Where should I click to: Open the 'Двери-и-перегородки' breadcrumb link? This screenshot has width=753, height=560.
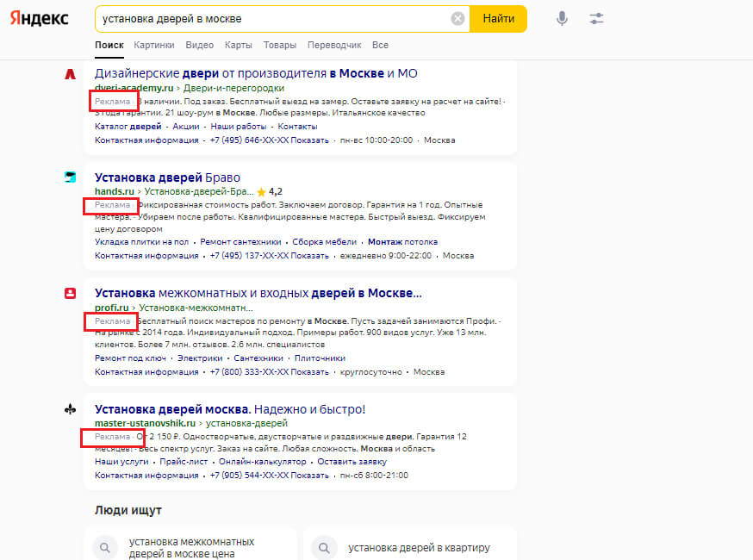point(233,88)
